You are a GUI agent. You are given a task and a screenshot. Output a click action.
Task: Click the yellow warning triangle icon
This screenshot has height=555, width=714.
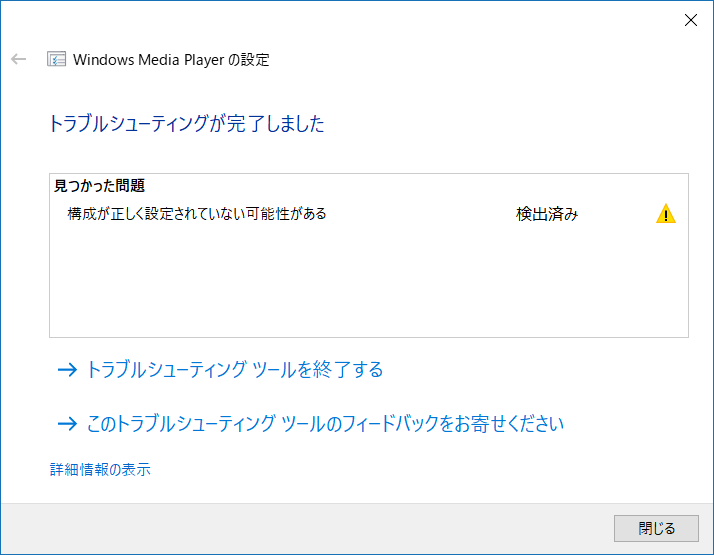pos(666,214)
